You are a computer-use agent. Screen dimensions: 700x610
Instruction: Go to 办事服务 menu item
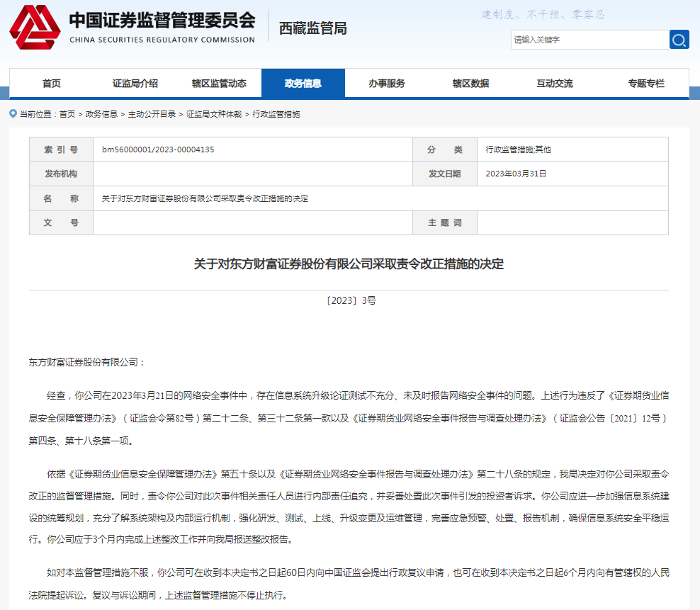click(386, 84)
